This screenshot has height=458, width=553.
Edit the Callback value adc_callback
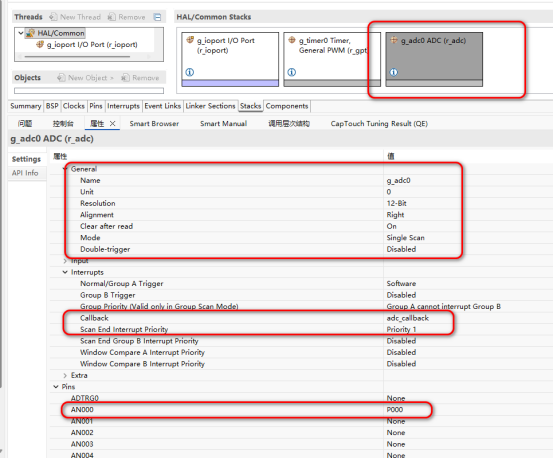click(x=408, y=318)
